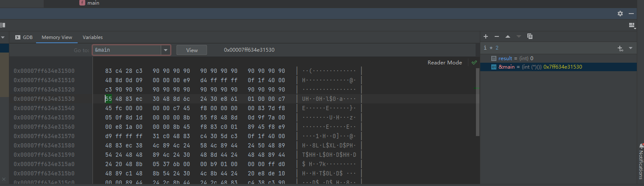Click the green checkmark inspection icon

click(x=474, y=63)
